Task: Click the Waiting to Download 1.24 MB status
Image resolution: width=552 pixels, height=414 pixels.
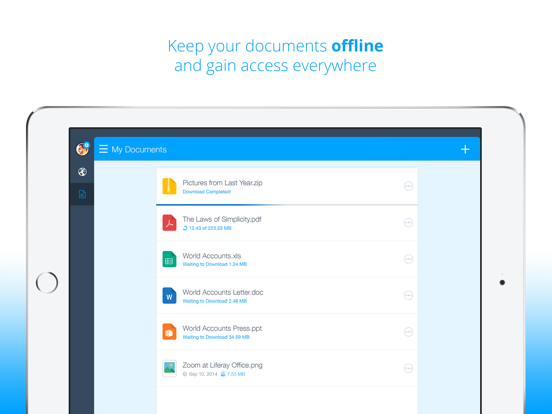Action: pyautogui.click(x=215, y=264)
